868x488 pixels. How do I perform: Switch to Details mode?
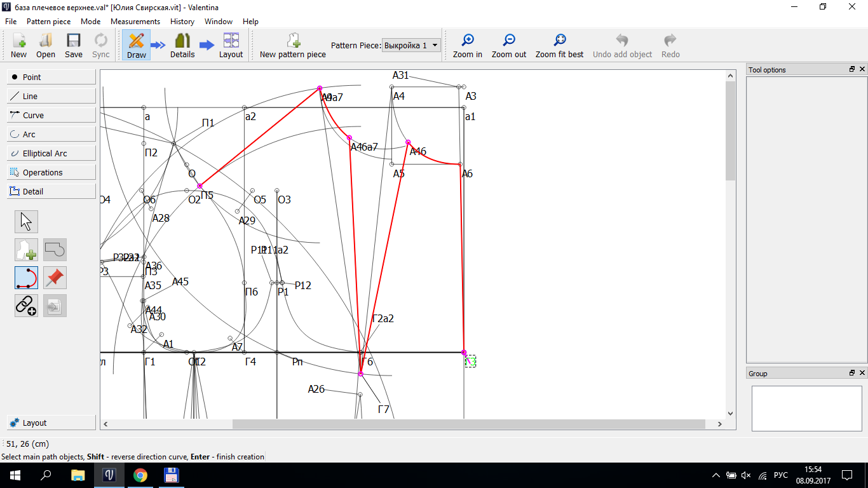point(182,45)
